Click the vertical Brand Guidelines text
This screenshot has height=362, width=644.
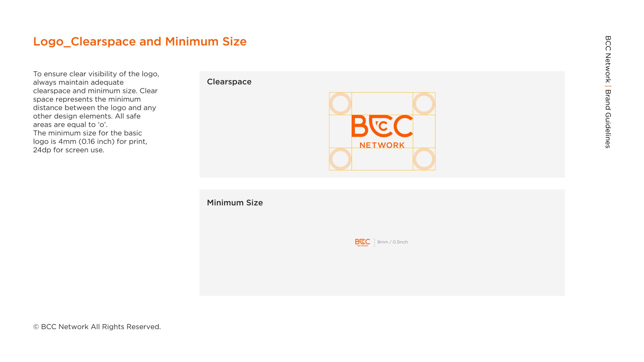click(x=608, y=119)
